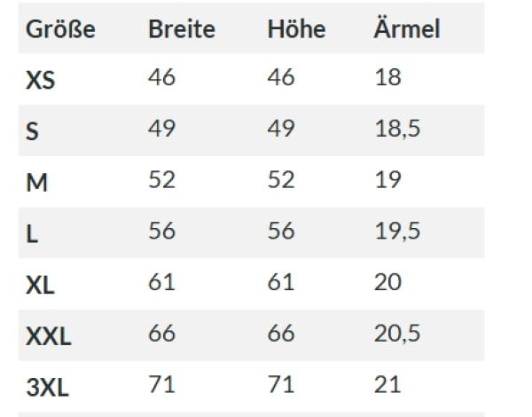
Task: Click Breite value 46 in XS row
Action: (161, 77)
